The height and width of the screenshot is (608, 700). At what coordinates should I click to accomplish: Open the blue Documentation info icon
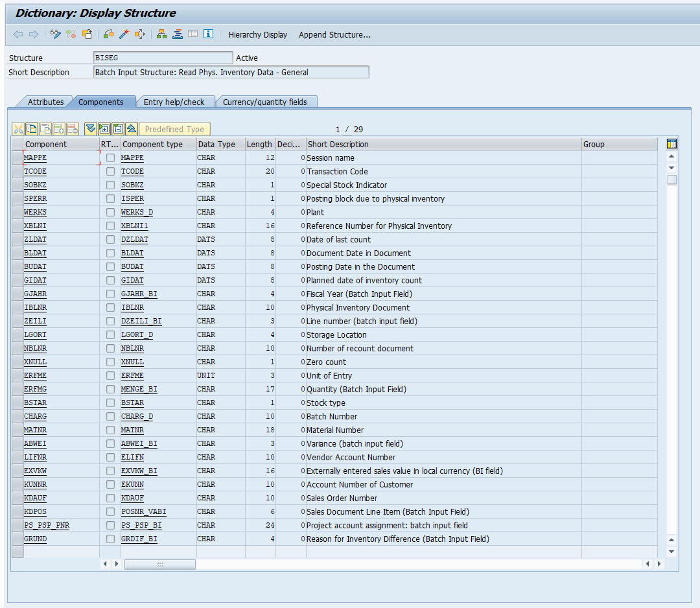(208, 34)
